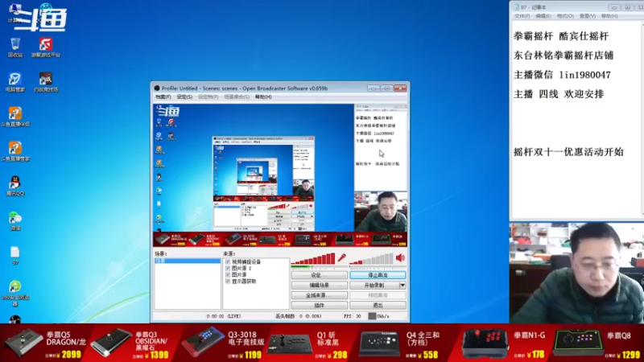Click the OBS logo in title bar
This screenshot has height=362, width=644.
point(157,88)
